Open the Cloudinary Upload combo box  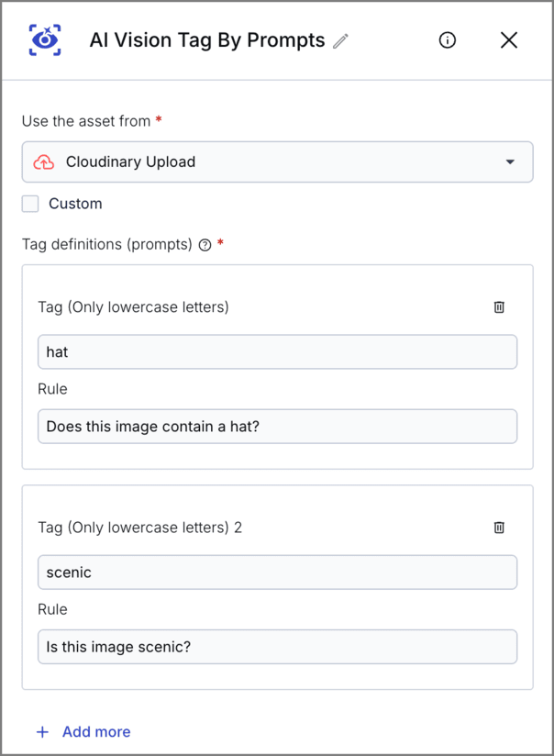(x=277, y=162)
